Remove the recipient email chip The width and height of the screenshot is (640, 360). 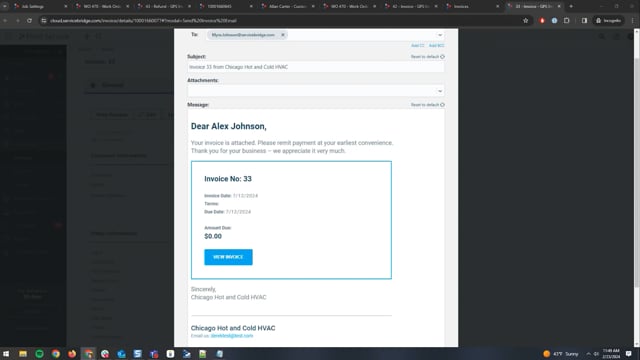point(282,35)
